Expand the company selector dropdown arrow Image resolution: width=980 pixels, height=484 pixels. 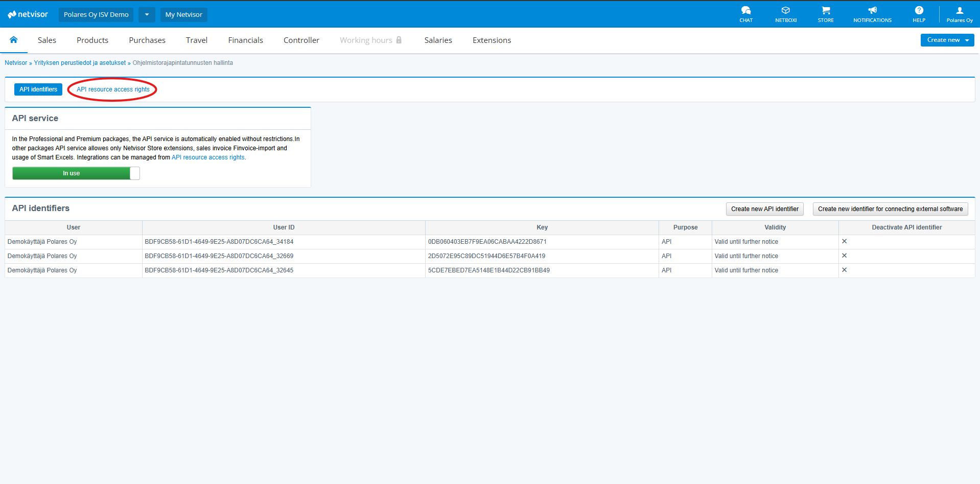147,14
